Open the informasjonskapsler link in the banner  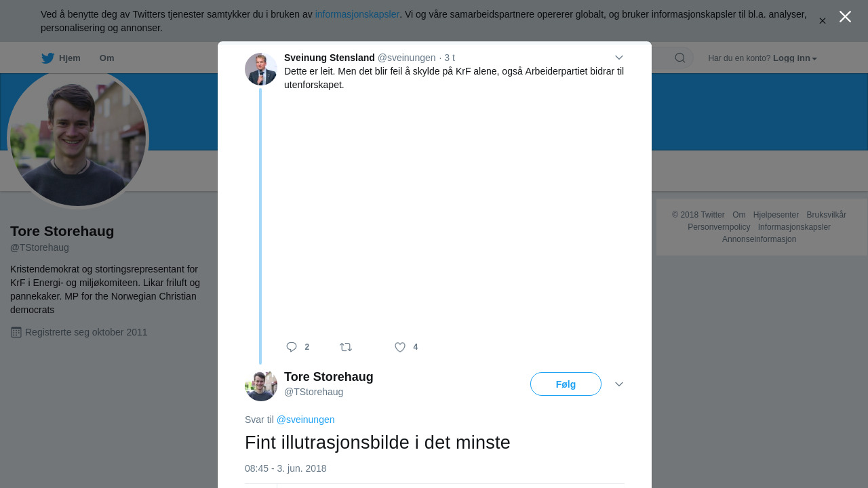point(357,14)
